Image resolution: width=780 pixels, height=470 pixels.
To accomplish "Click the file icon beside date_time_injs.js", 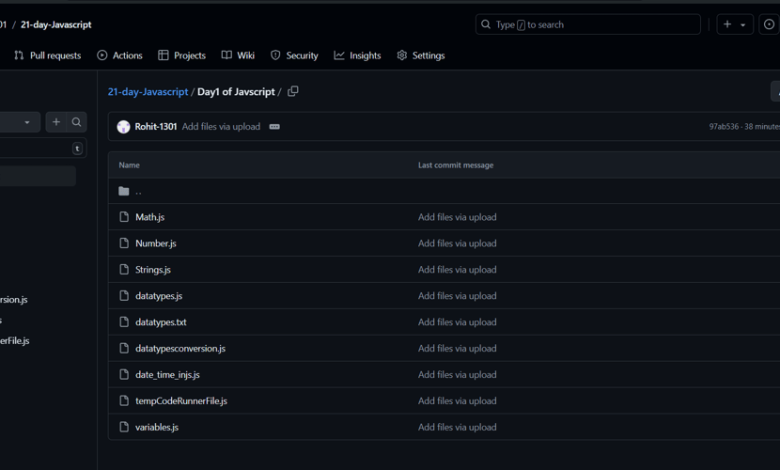I will (x=124, y=375).
